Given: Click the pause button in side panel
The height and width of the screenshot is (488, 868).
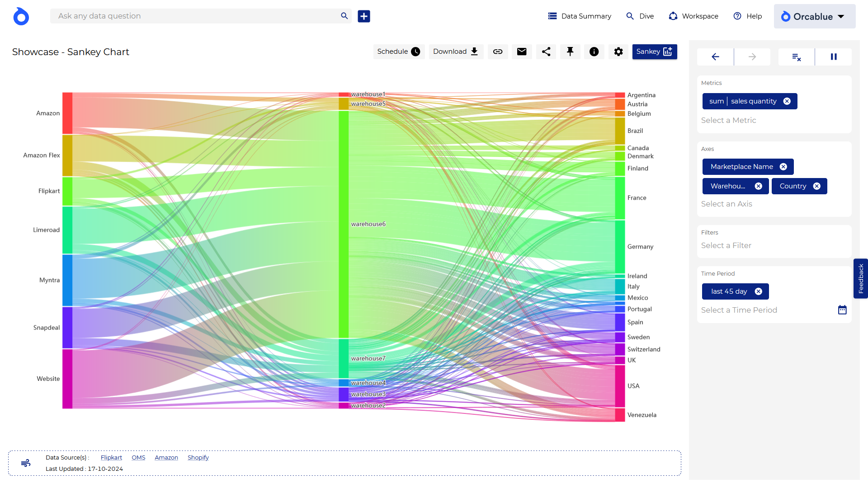Looking at the screenshot, I should coord(834,57).
